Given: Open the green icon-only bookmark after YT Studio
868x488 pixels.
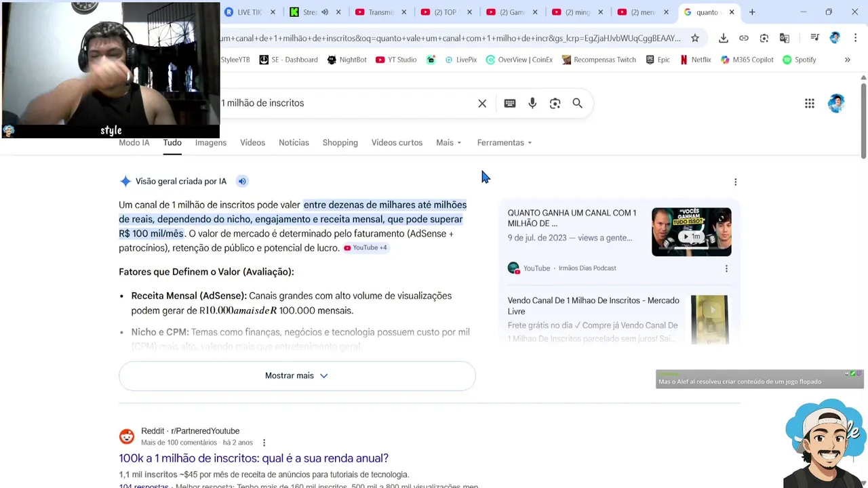Looking at the screenshot, I should 431,60.
